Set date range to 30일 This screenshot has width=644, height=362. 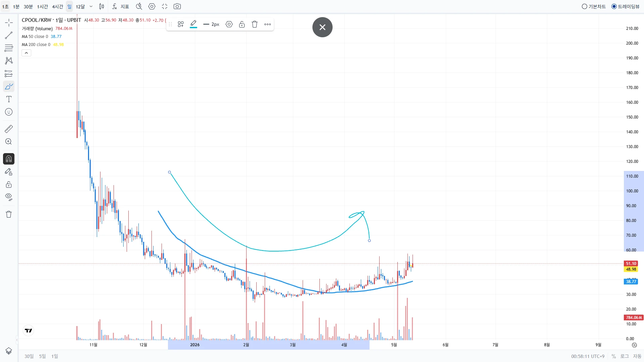[29, 356]
